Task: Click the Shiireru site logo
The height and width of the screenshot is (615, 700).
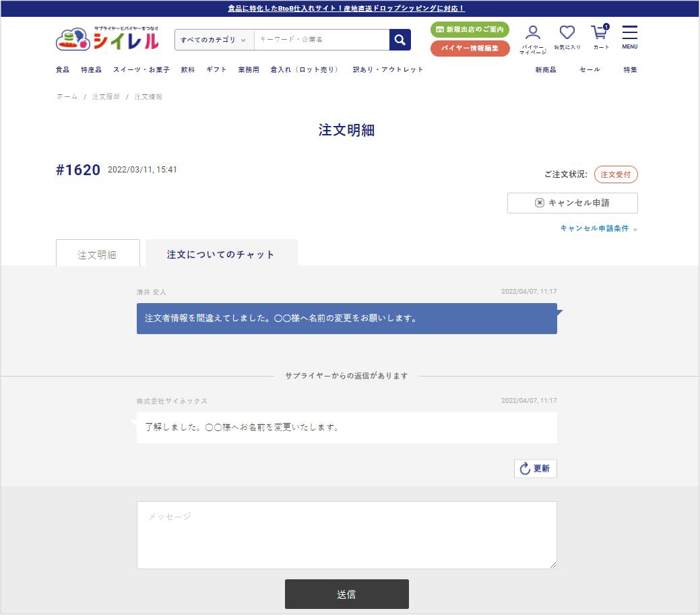Action: point(107,39)
